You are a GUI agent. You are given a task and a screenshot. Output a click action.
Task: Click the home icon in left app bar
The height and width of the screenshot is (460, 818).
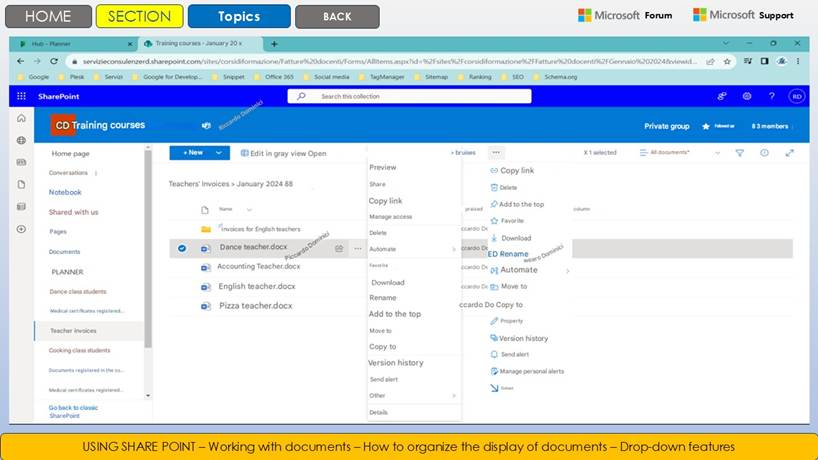tap(21, 118)
